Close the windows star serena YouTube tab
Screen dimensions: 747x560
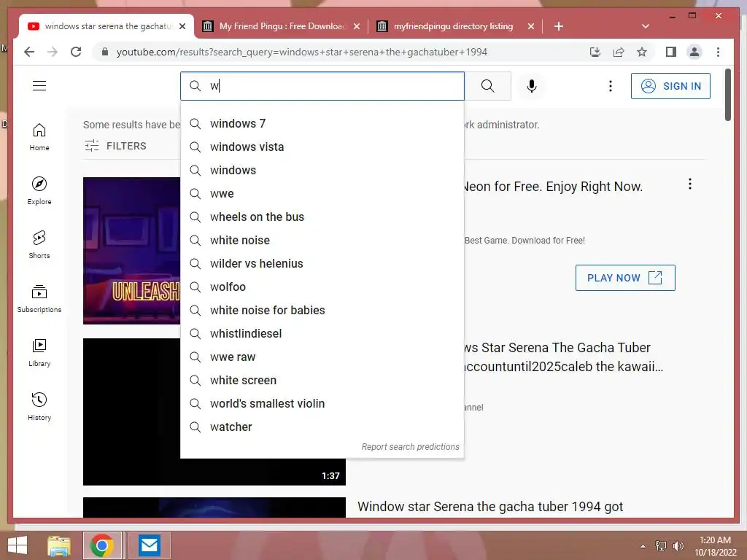182,26
